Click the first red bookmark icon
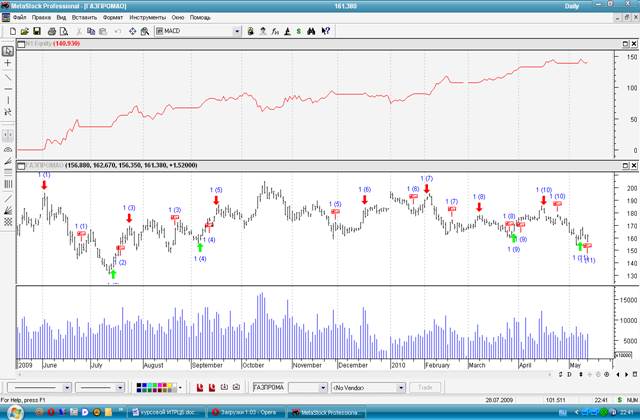 [x=200, y=388]
